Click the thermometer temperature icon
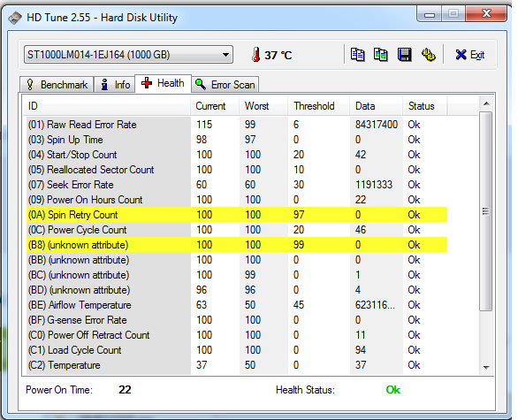Viewport: 518px width, 420px height. 255,55
